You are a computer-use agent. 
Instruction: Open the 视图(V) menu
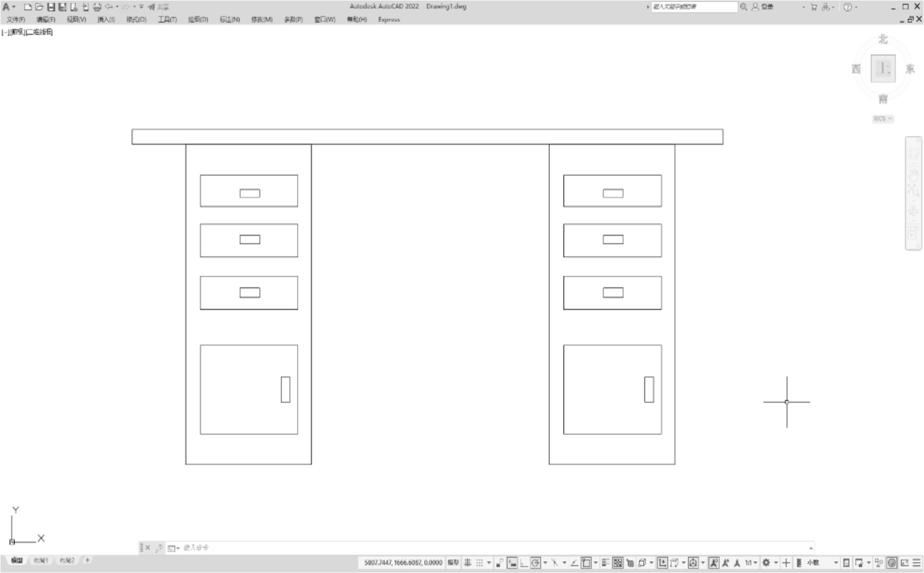coord(76,19)
